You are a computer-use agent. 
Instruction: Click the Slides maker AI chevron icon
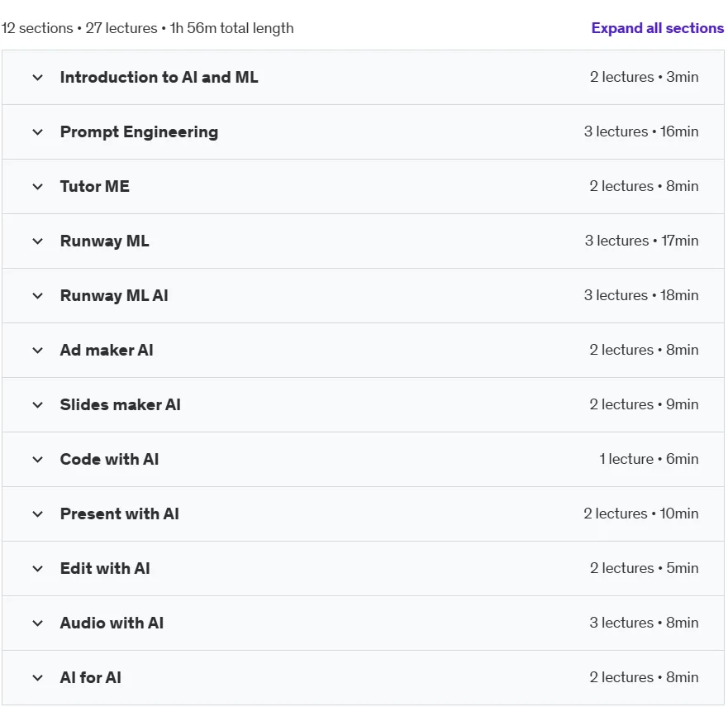[38, 405]
